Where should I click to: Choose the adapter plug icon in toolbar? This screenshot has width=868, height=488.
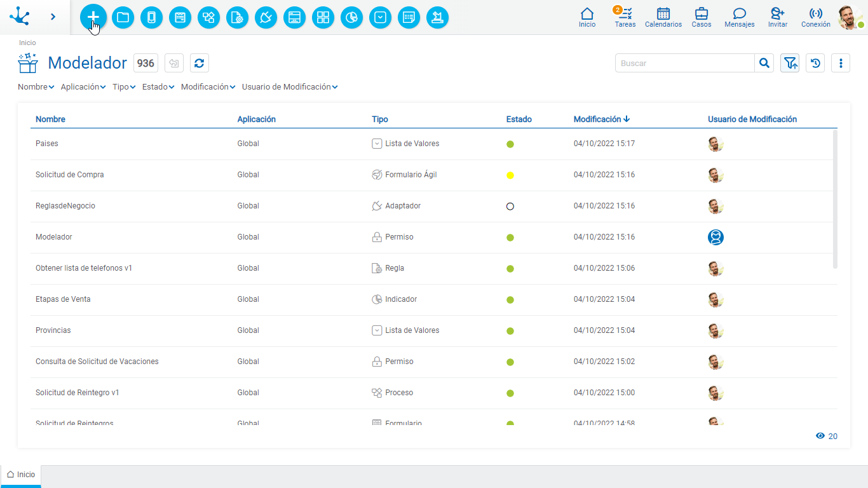(266, 17)
